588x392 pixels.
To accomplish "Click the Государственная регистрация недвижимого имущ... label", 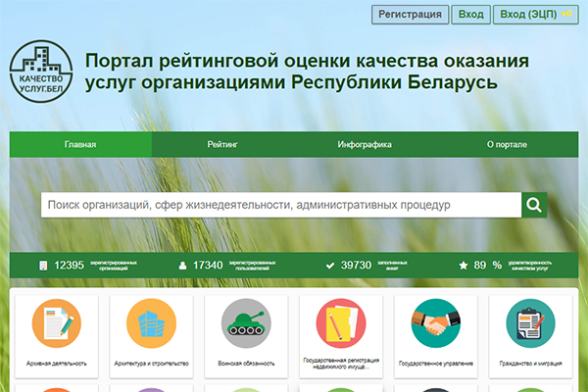I will pos(341,364).
